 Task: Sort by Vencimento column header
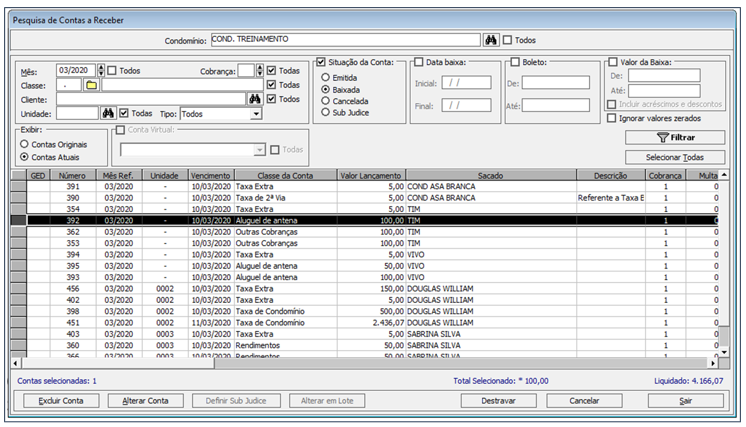(x=210, y=175)
